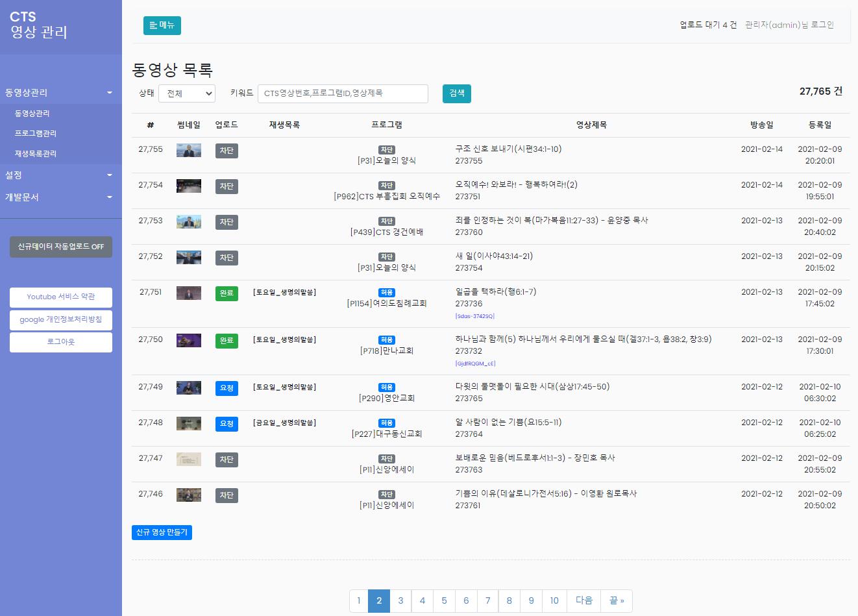Click the CTS 영상 관리 logo title
858x616 pixels.
(x=39, y=25)
